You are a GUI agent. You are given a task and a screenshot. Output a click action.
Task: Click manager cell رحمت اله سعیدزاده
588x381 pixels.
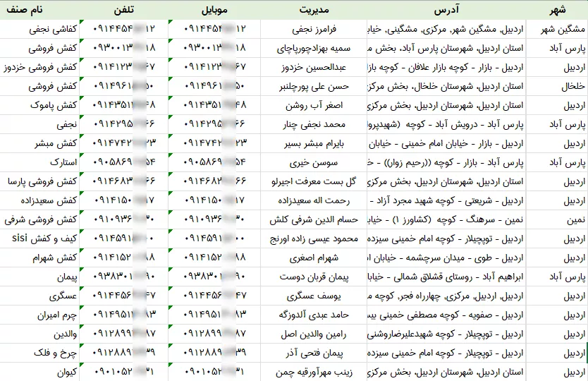pos(314,201)
